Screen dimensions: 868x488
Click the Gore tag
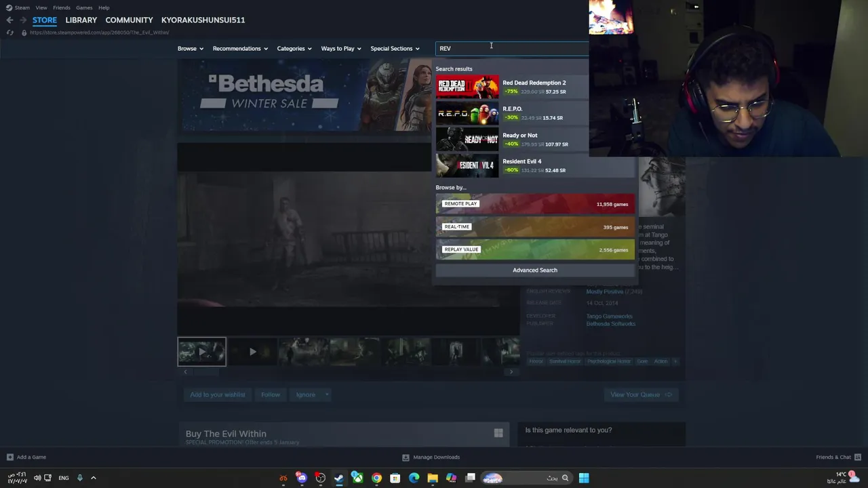642,361
